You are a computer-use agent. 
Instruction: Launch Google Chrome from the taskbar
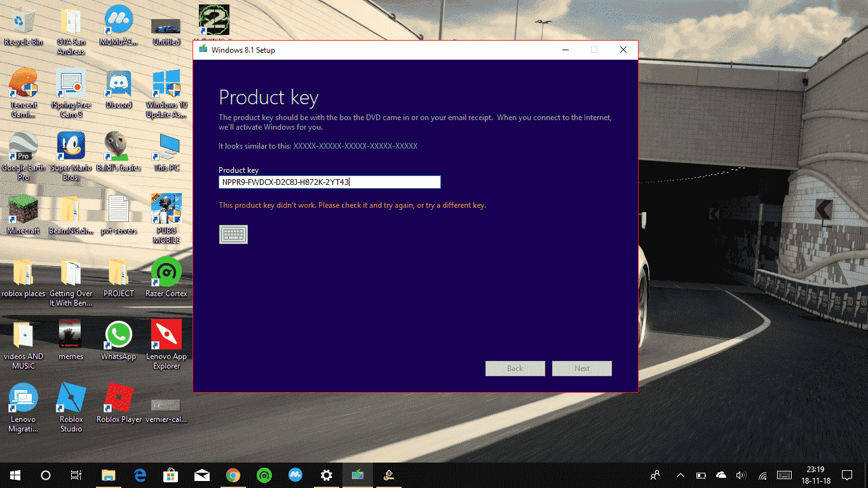pos(233,475)
